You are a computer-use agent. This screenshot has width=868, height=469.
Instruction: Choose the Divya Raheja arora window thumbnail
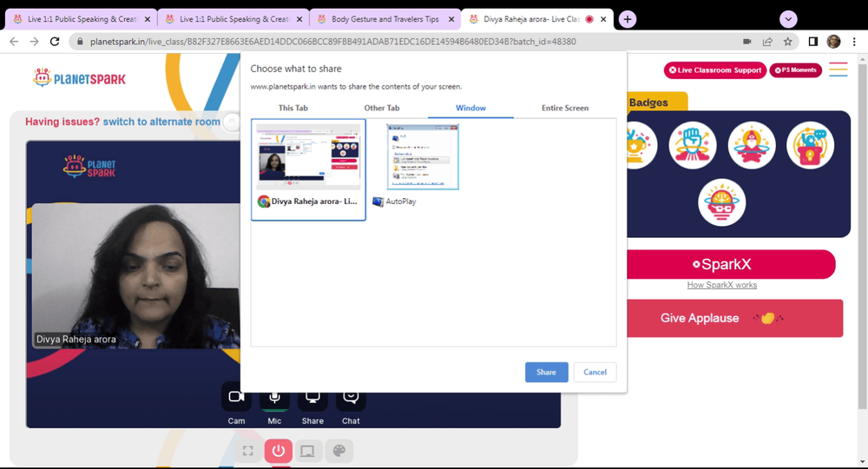(308, 169)
